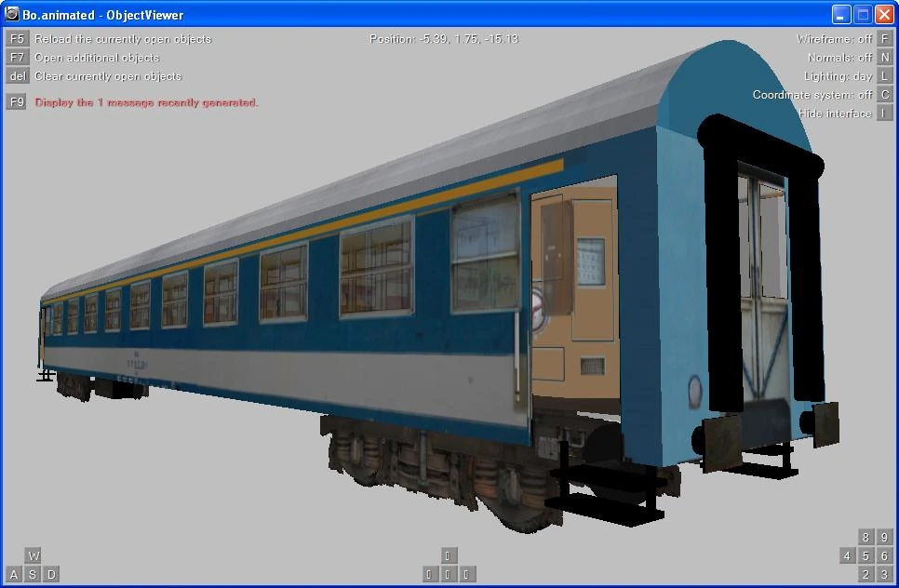Click 'Open additional objects' label

pyautogui.click(x=97, y=58)
